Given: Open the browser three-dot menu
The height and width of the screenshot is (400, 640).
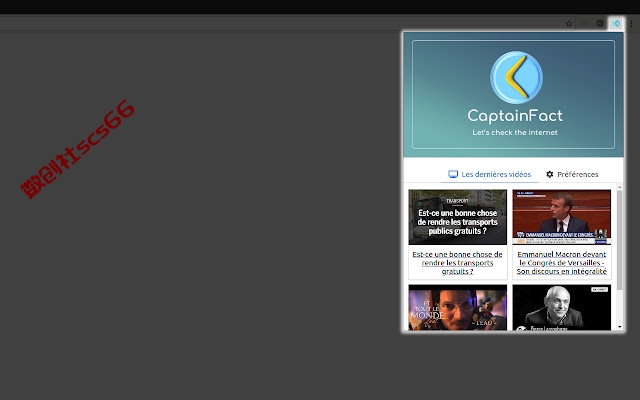Looking at the screenshot, I should [x=631, y=24].
